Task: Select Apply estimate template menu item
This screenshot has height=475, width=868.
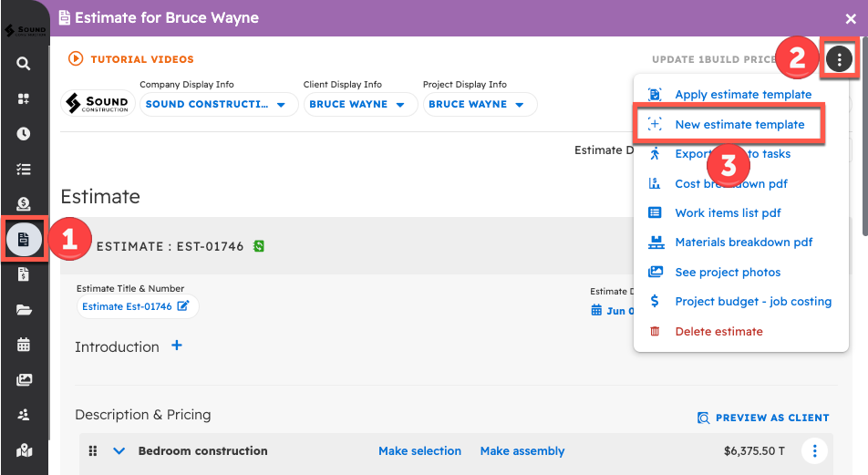Action: [742, 95]
